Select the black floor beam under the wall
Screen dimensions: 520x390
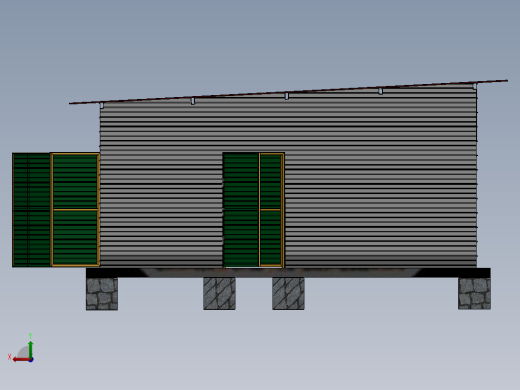pyautogui.click(x=288, y=273)
